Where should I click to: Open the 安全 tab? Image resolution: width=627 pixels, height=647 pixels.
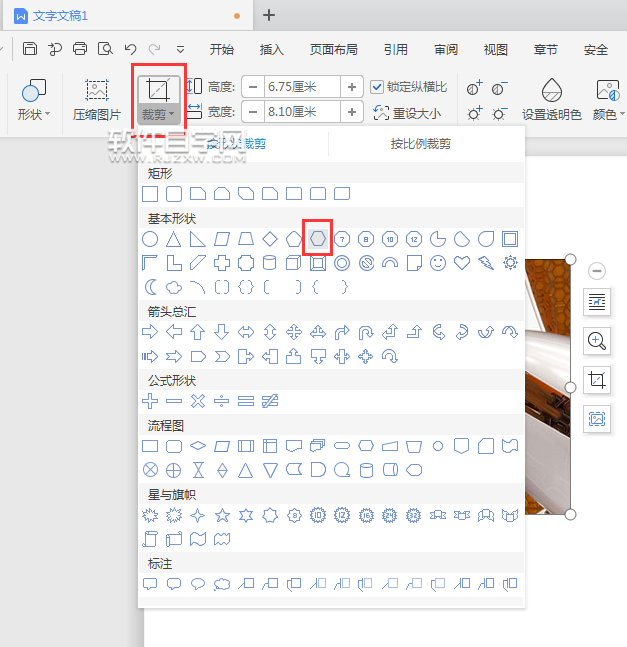(596, 50)
